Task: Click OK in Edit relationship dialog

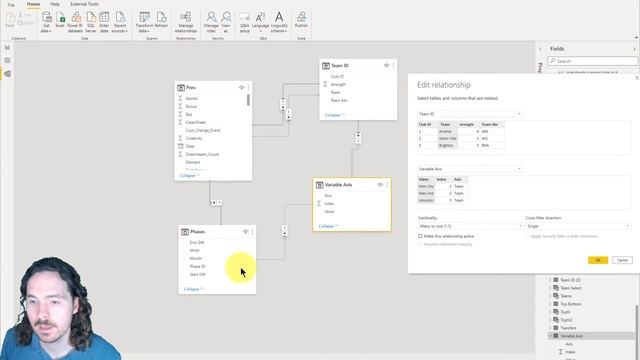Action: coord(598,260)
